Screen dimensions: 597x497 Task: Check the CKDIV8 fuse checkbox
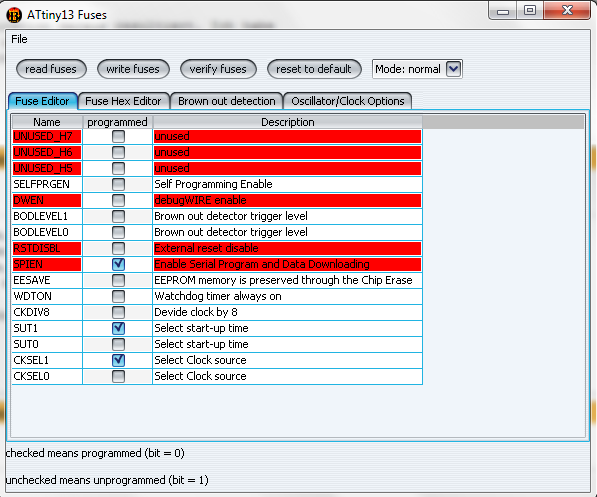(x=118, y=312)
